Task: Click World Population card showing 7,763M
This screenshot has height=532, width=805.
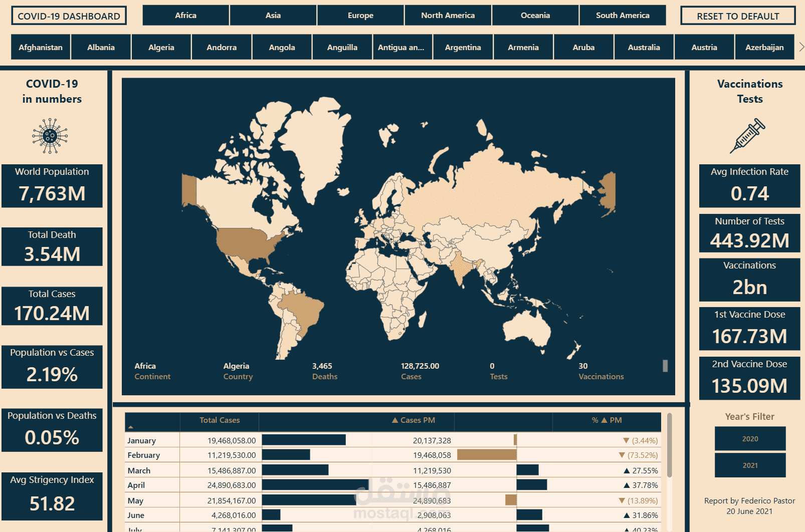Action: (x=52, y=186)
